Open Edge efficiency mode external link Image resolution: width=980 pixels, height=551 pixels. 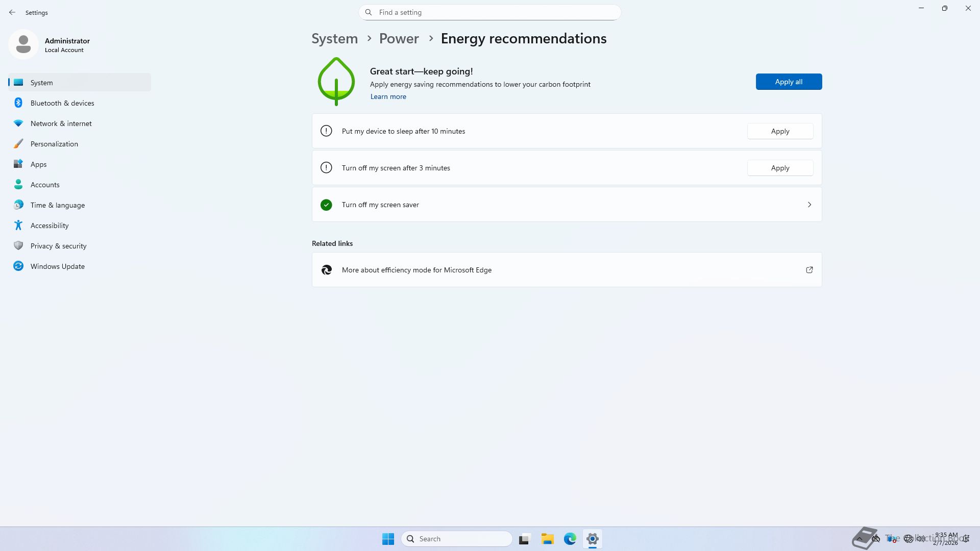[x=809, y=270]
